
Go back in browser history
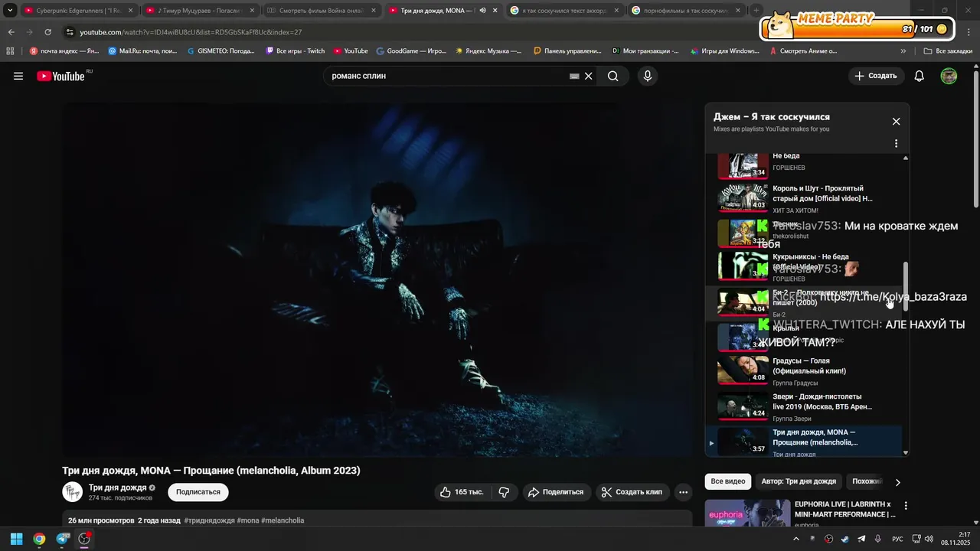click(x=11, y=32)
